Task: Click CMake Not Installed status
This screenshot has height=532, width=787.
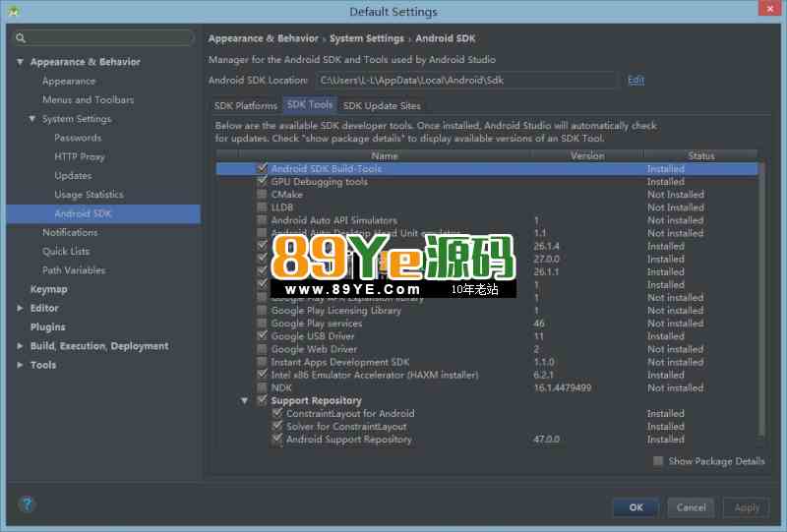Action: [676, 195]
